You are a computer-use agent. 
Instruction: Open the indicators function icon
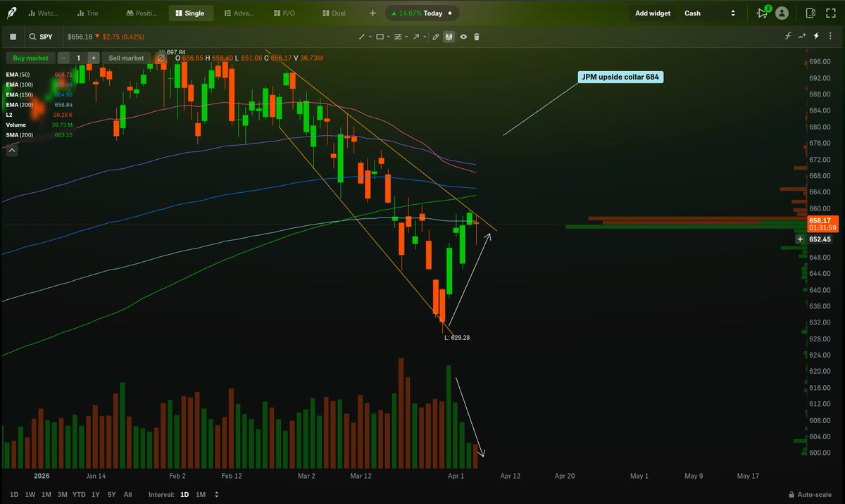789,36
